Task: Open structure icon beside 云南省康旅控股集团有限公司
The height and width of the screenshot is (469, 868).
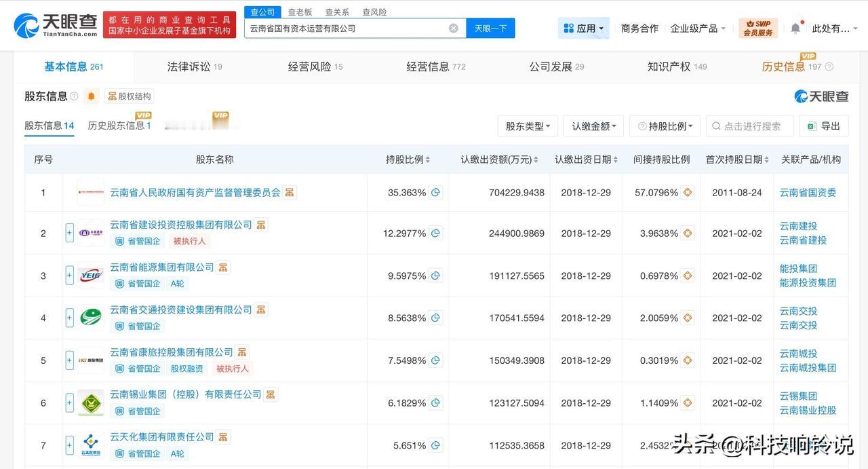Action: 242,352
